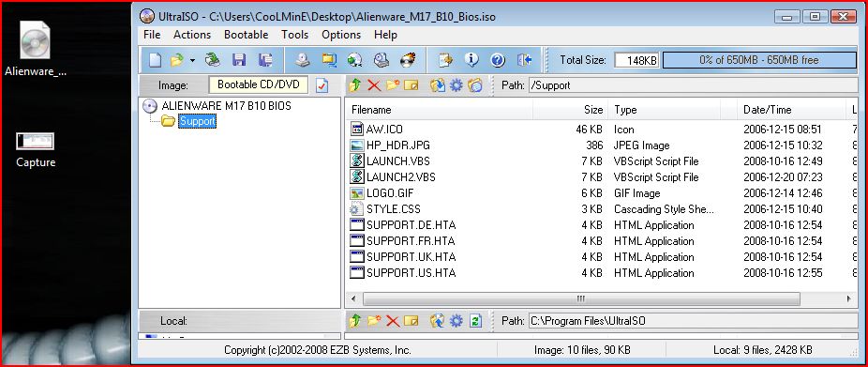Screen dimensions: 868x367
Task: Click the folder-with-monitor toolbar icon
Action: tap(329, 60)
